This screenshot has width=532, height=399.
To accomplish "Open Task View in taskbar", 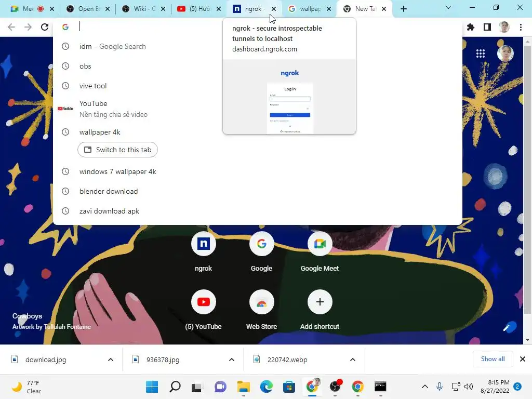I will 197,387.
